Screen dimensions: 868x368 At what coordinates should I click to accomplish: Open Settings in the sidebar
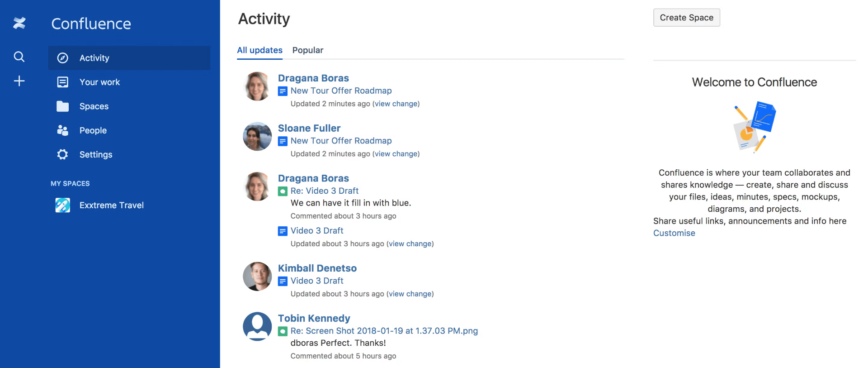[x=129, y=154]
